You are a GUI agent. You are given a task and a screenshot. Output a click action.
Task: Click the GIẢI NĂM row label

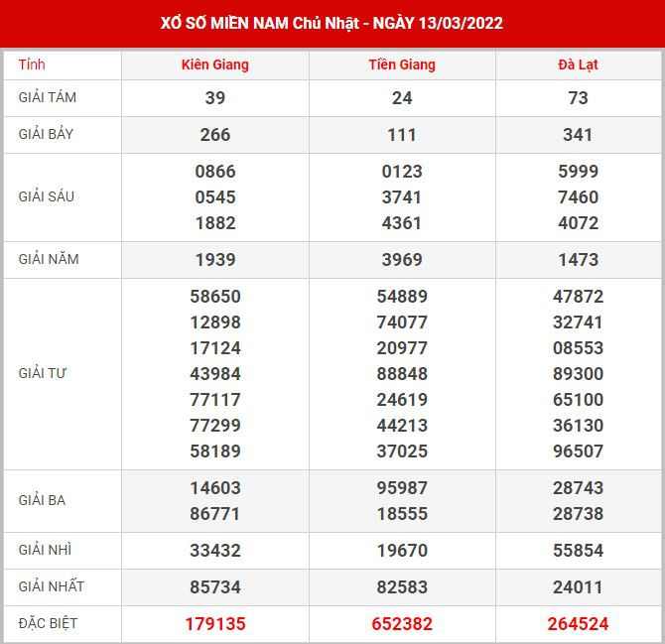49,259
